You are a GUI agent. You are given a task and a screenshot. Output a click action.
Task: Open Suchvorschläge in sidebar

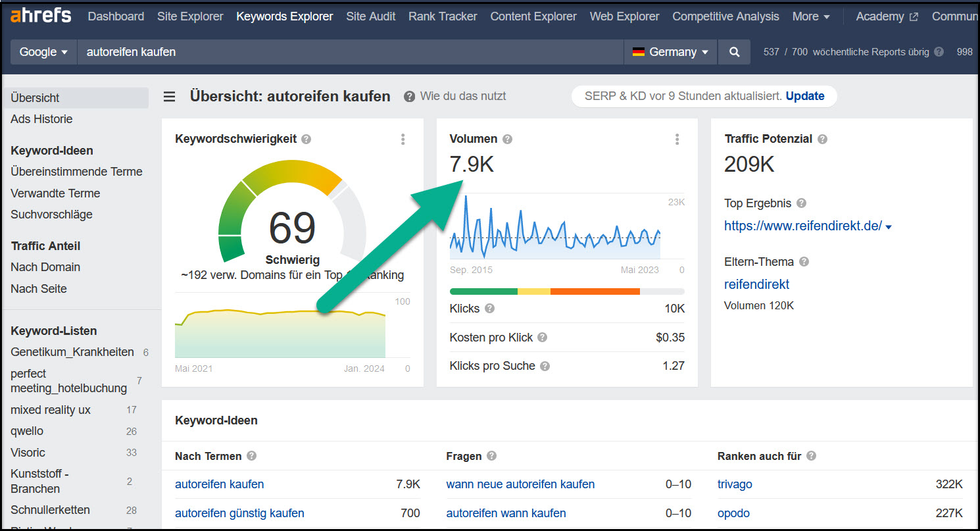pyautogui.click(x=51, y=215)
